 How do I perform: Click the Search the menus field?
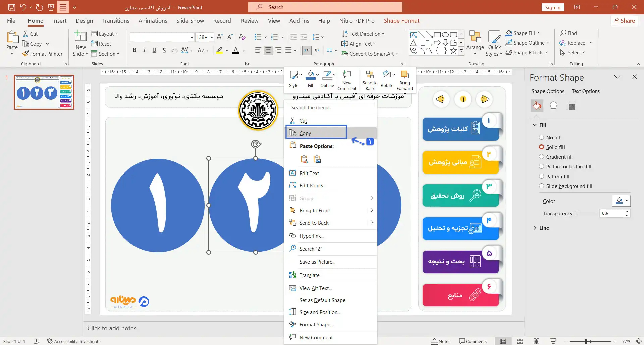[330, 107]
